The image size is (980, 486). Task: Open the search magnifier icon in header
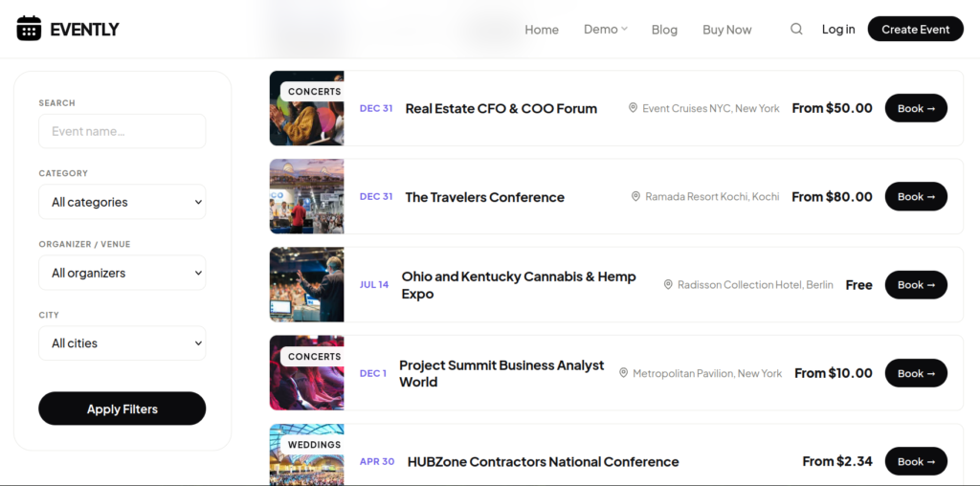tap(796, 29)
